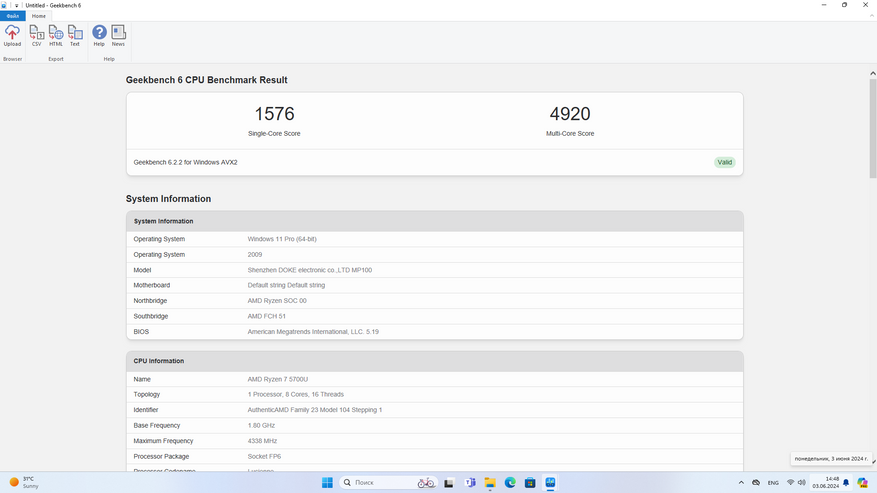Switch to the Home ribbon tab
The height and width of the screenshot is (493, 877).
(38, 16)
